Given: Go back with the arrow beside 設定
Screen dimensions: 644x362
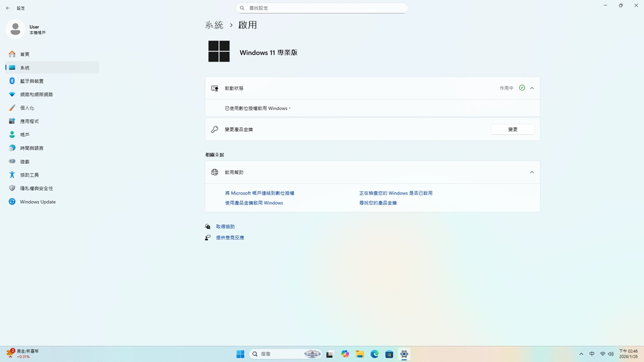Looking at the screenshot, I should [8, 8].
